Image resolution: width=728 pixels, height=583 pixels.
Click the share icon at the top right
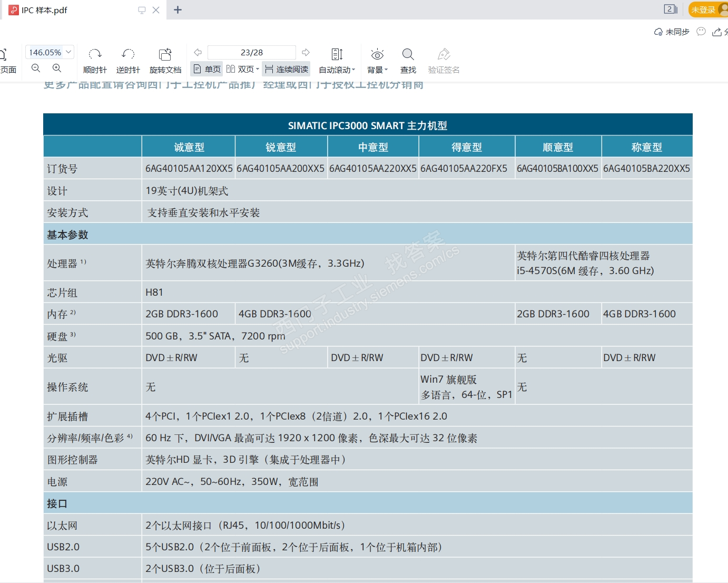coord(716,32)
